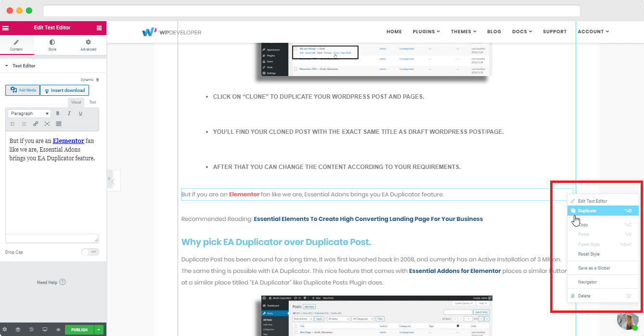Go to the Home nav link
644x336 pixels.
tap(394, 32)
